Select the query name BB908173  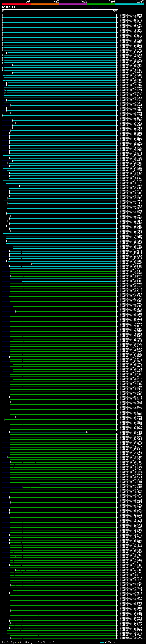[8, 8]
